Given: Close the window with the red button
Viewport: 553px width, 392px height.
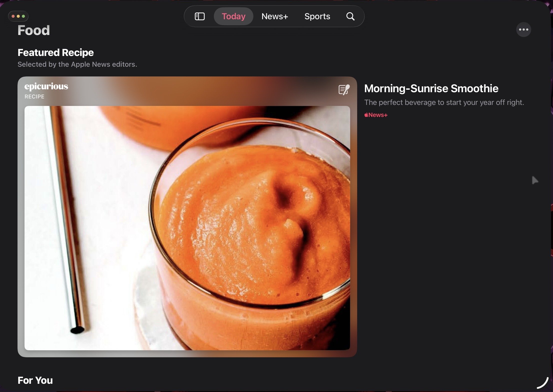Looking at the screenshot, I should [13, 16].
